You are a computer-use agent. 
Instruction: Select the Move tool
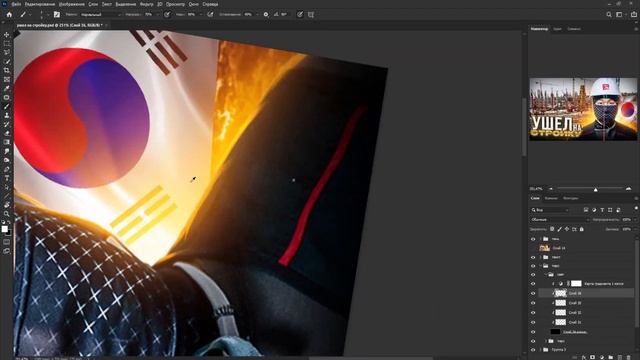click(7, 35)
